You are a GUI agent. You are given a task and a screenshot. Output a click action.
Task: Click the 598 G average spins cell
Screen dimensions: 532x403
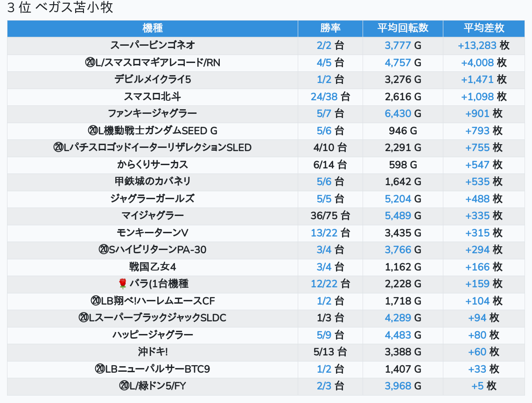coord(403,165)
